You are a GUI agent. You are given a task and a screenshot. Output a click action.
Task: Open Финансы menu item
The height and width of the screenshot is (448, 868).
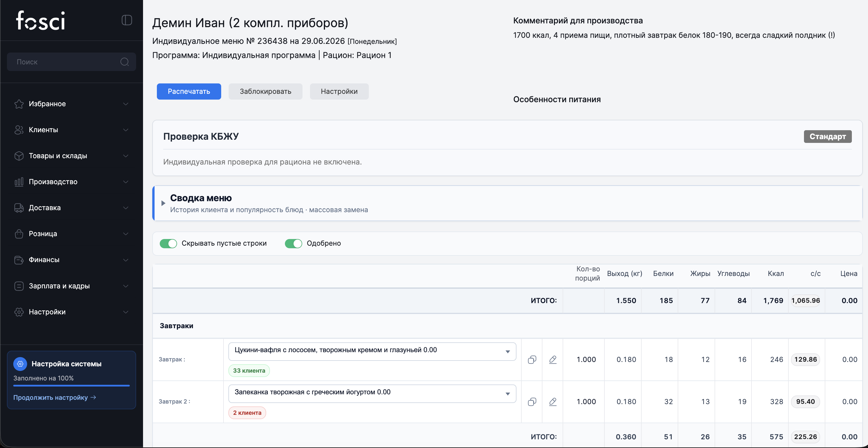72,260
